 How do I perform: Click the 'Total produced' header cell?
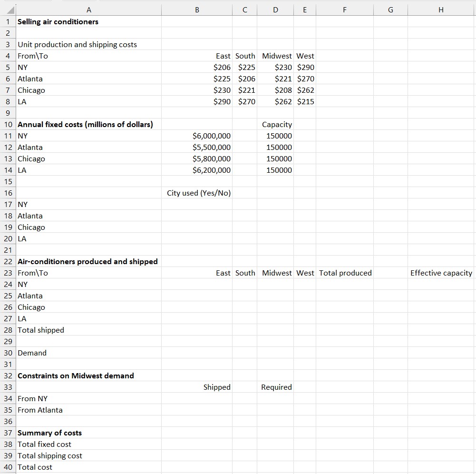(344, 273)
